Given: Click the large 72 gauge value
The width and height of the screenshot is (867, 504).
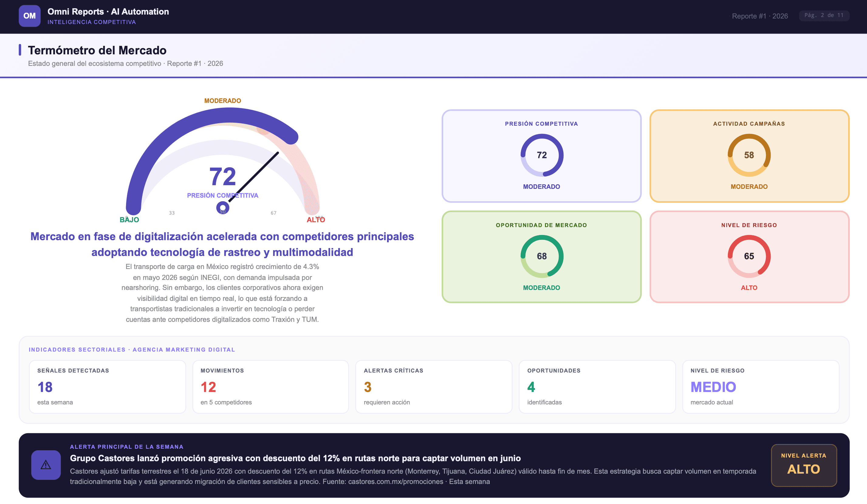Looking at the screenshot, I should pos(223,177).
